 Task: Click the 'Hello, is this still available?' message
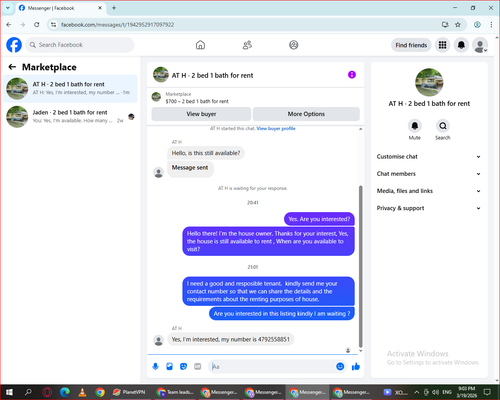point(206,153)
